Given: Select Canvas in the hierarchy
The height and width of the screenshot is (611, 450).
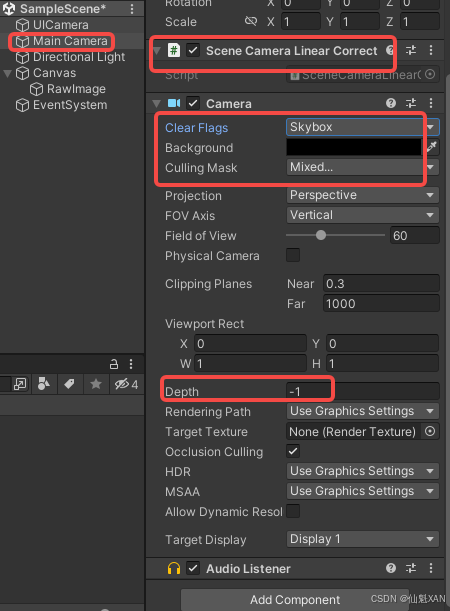Looking at the screenshot, I should coord(55,73).
